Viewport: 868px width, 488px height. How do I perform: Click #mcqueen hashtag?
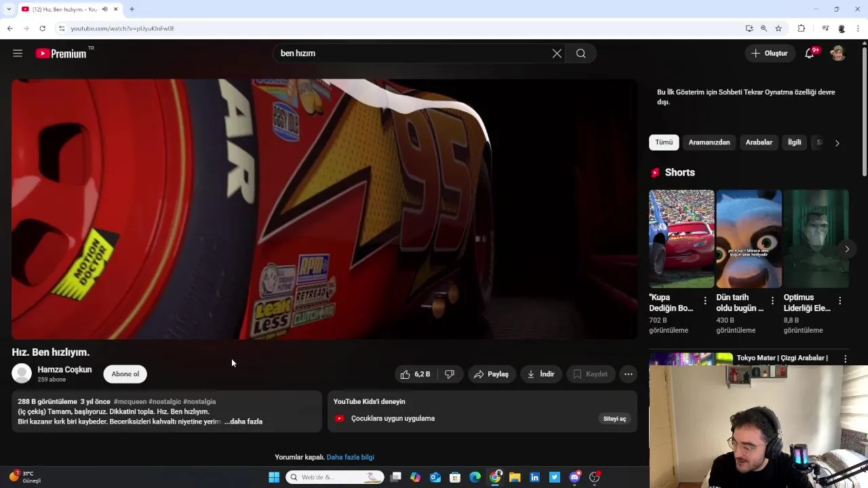pyautogui.click(x=130, y=402)
